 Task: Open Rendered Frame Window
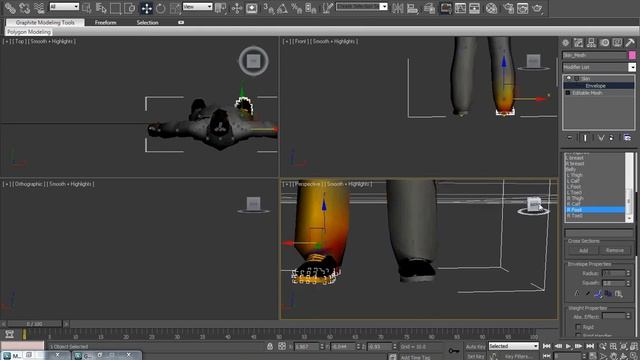click(522, 8)
